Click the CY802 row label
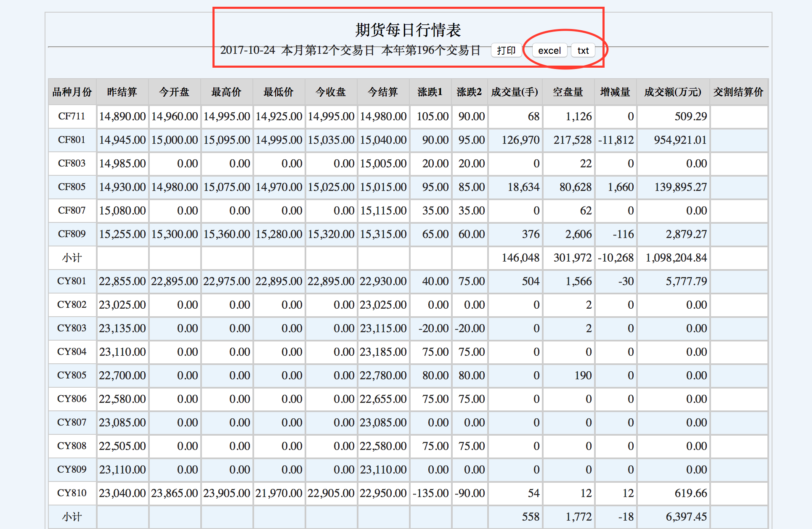Screen dimensions: 812x529 click(x=72, y=304)
